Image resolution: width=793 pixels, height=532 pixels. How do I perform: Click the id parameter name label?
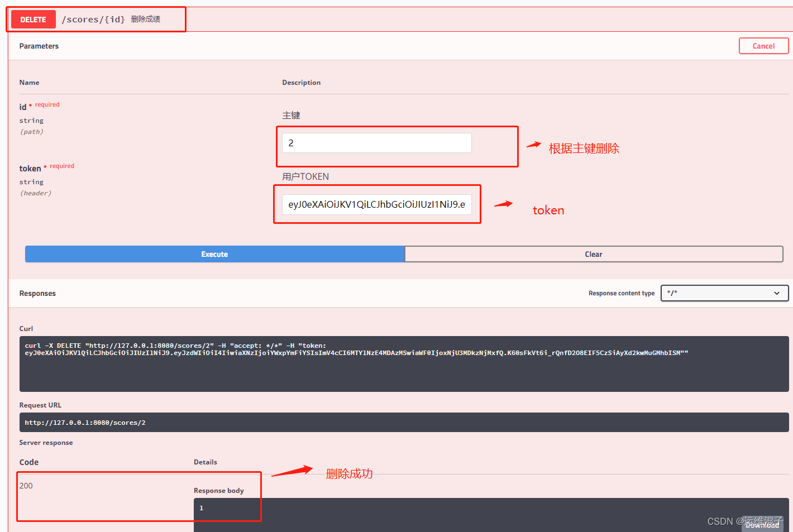click(23, 107)
